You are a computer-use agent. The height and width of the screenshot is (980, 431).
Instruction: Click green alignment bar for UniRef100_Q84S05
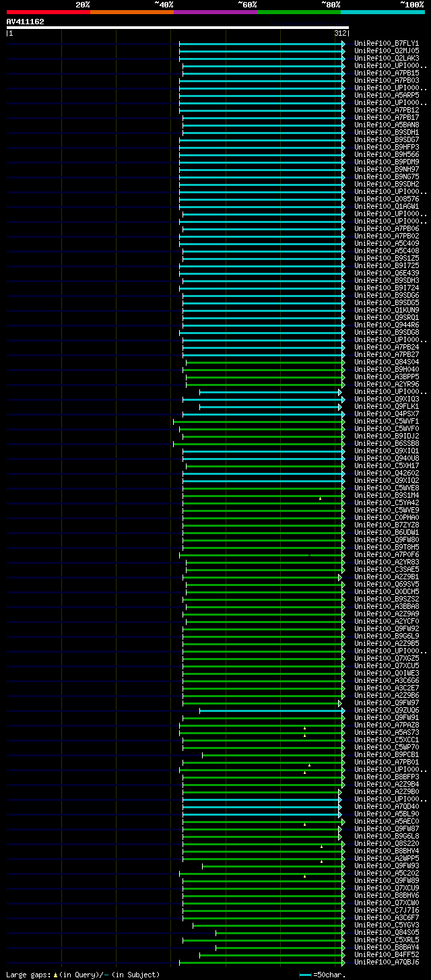point(280,933)
